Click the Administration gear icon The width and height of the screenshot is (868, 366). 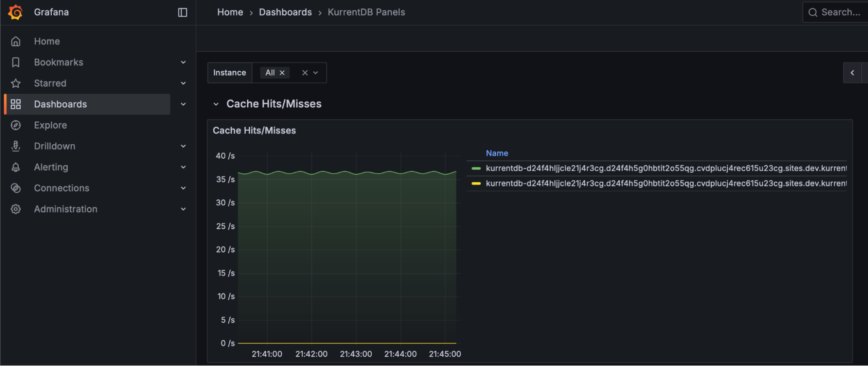[x=16, y=209]
